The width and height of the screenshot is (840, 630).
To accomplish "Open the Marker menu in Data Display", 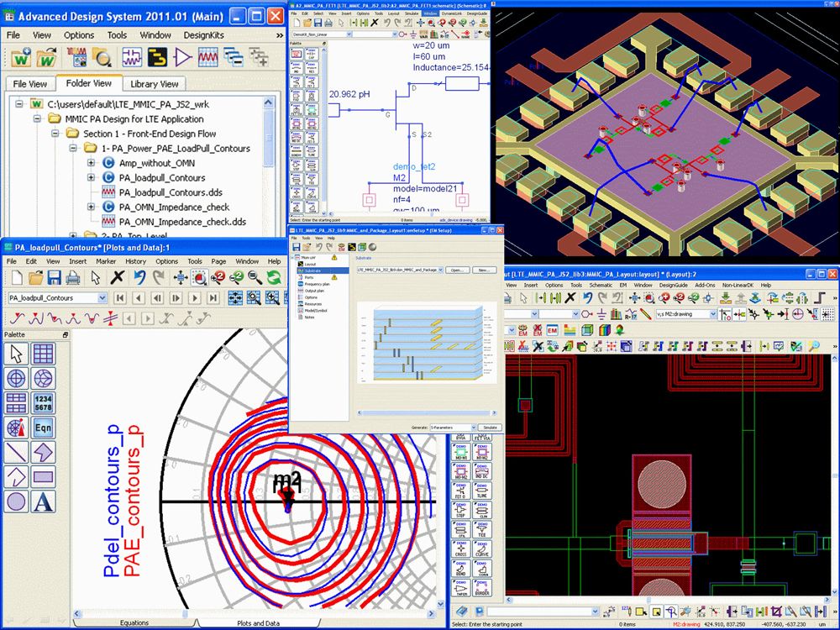I will [x=106, y=261].
